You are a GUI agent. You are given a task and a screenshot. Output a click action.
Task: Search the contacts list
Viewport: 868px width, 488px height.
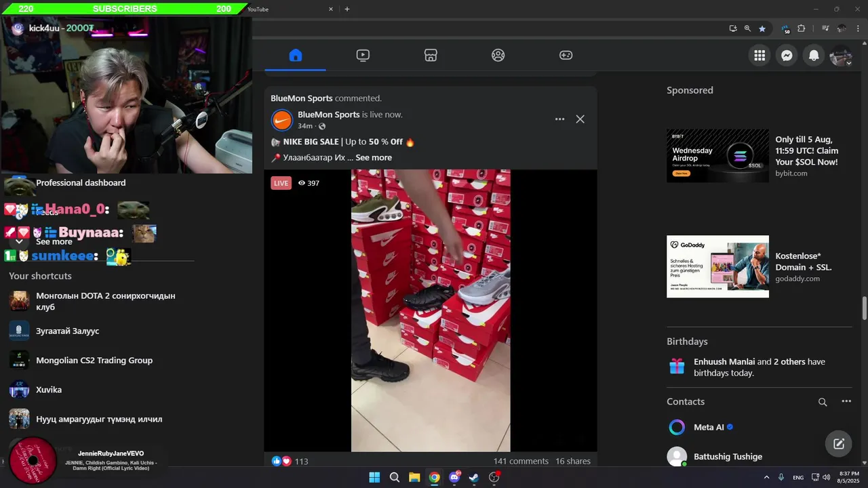pyautogui.click(x=823, y=402)
